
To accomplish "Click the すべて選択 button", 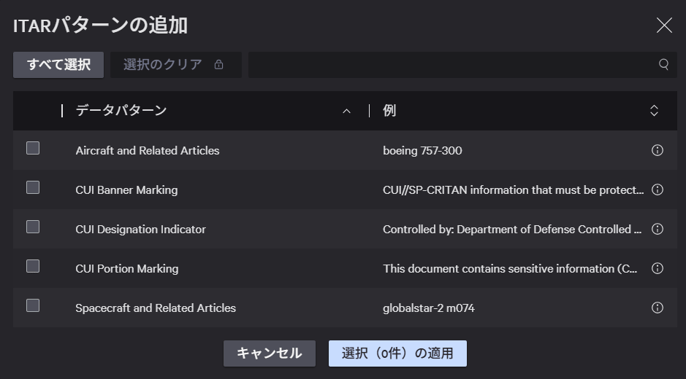I will 59,65.
